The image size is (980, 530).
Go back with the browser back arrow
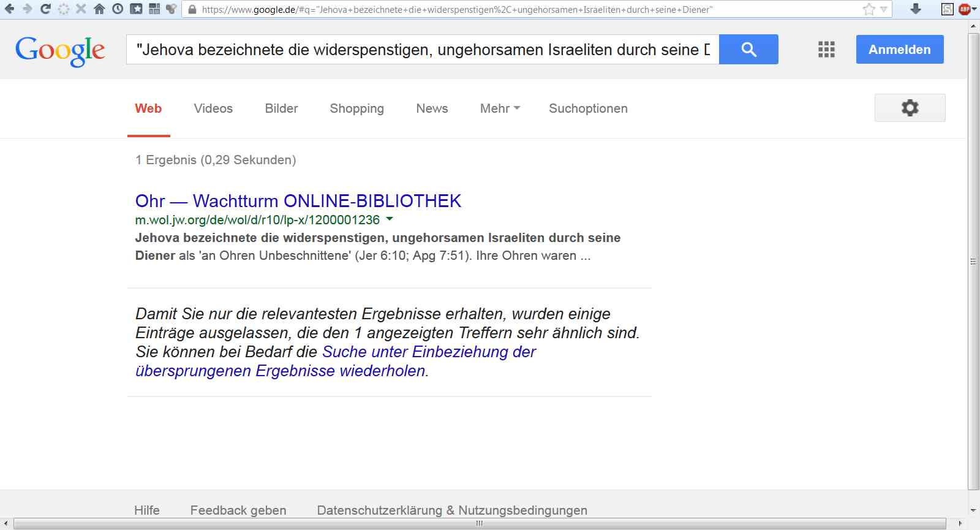coord(9,9)
